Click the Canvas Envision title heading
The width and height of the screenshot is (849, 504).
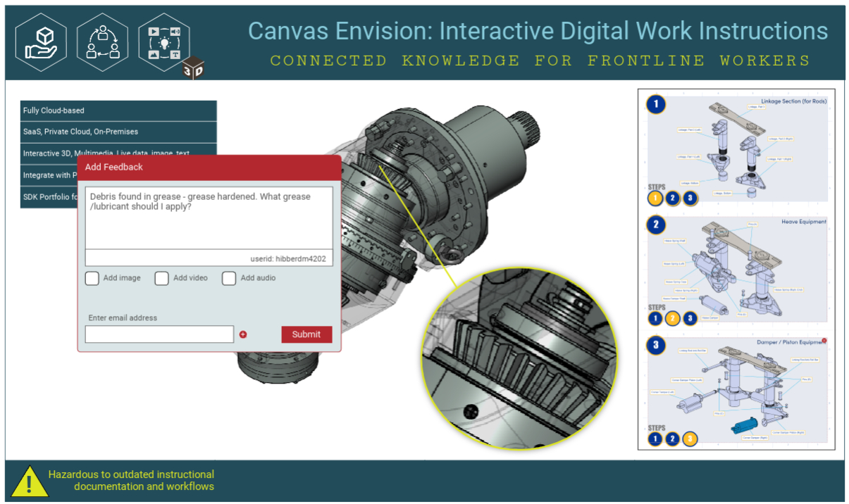coord(538,31)
